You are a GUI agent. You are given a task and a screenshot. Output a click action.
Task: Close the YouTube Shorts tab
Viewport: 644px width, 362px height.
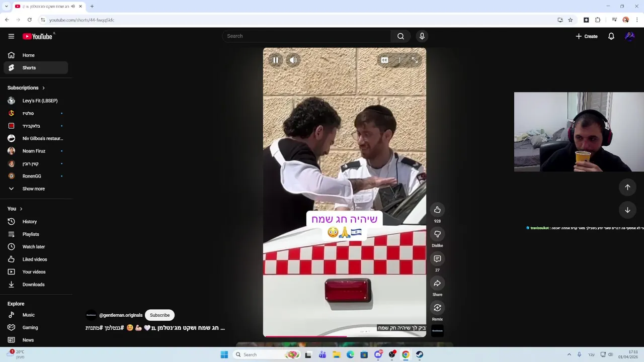click(x=80, y=7)
